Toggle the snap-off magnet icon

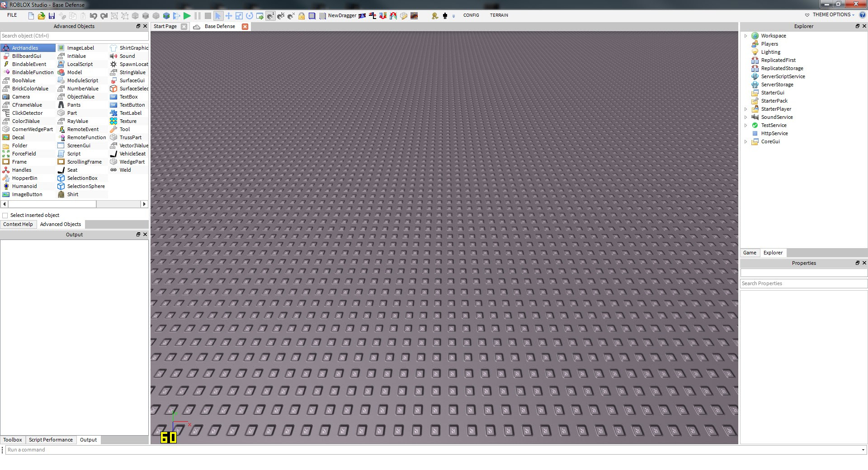click(291, 16)
